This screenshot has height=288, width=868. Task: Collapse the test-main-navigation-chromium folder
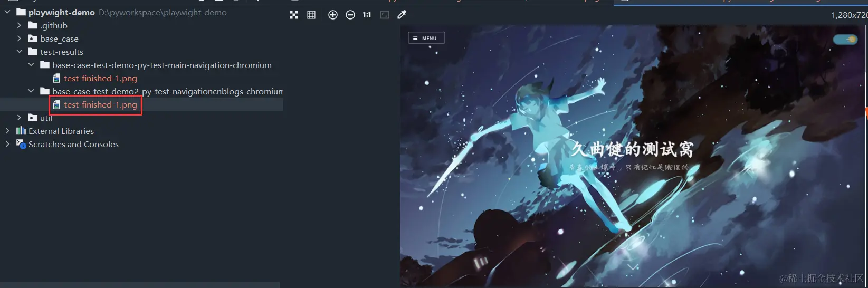coord(31,65)
